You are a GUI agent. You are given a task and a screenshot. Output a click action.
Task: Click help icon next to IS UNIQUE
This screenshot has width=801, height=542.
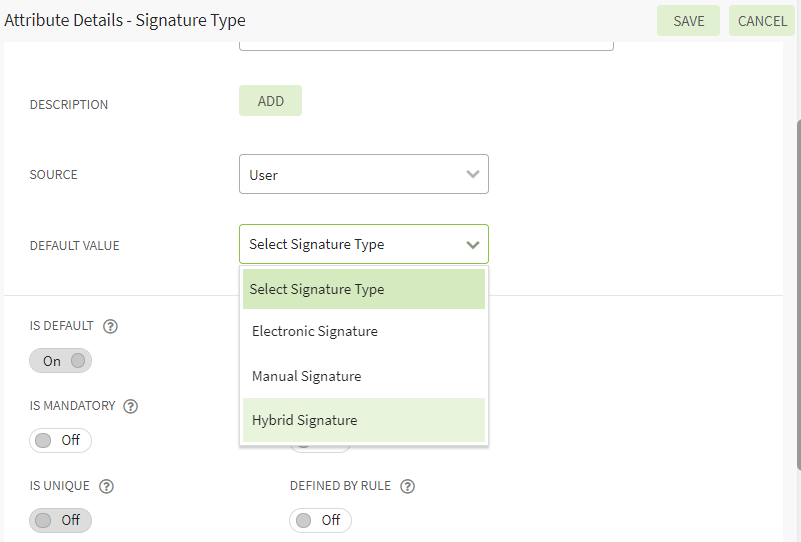coord(107,486)
